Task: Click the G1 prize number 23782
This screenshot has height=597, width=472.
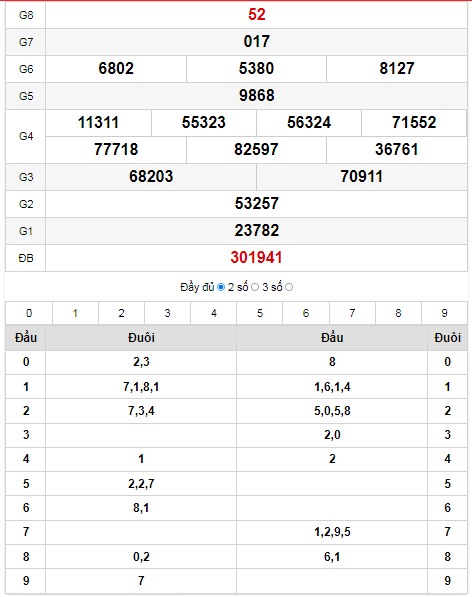Action: pyautogui.click(x=257, y=231)
